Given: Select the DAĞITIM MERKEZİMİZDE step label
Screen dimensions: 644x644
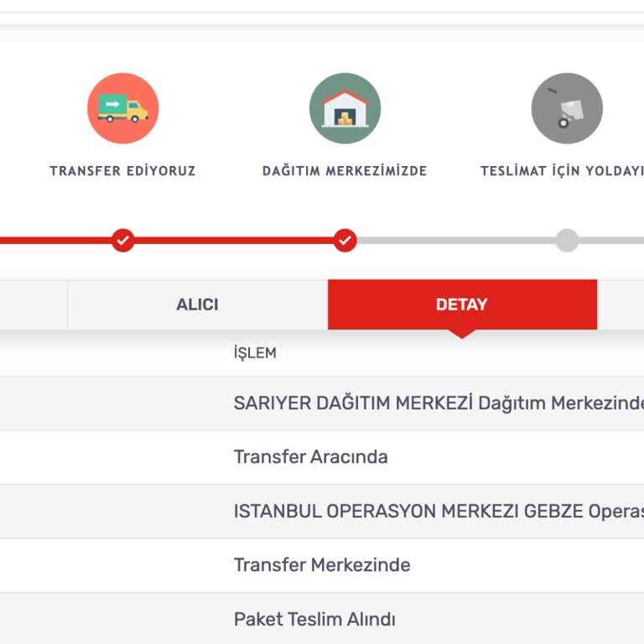Looking at the screenshot, I should (345, 171).
